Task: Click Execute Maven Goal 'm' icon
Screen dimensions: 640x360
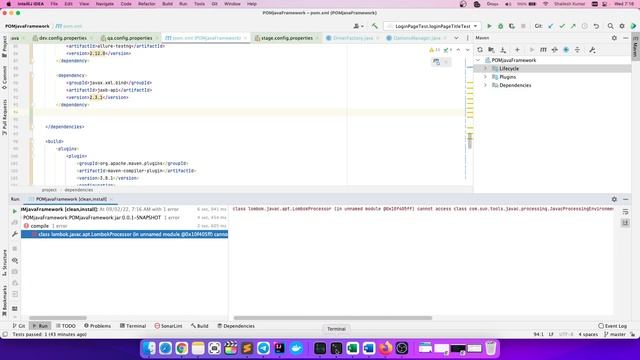Action: (x=543, y=50)
